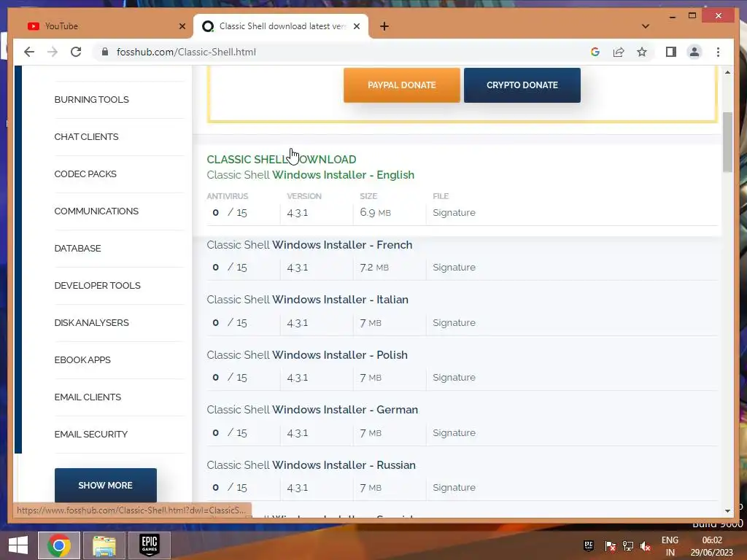747x560 pixels.
Task: Bookmark this page with the star
Action: [x=642, y=52]
